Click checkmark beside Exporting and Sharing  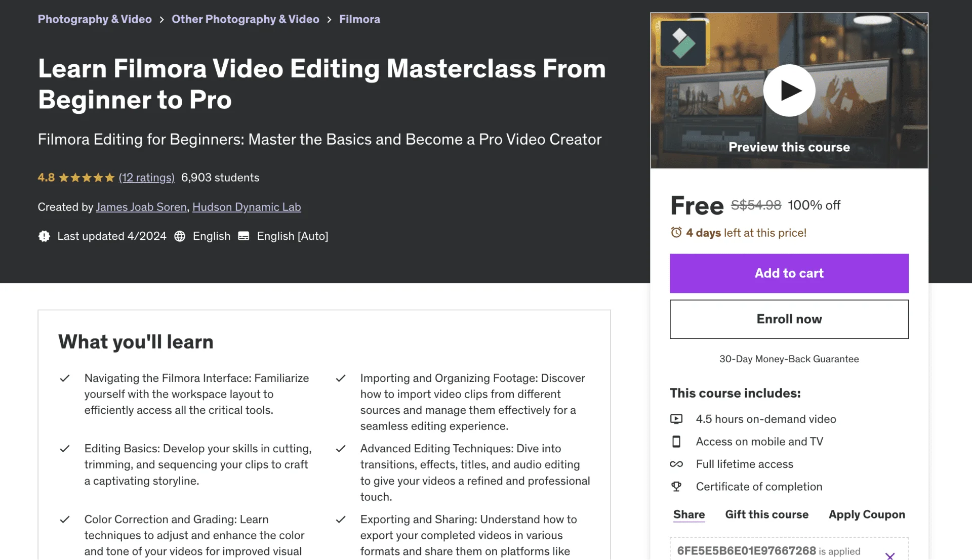(341, 520)
